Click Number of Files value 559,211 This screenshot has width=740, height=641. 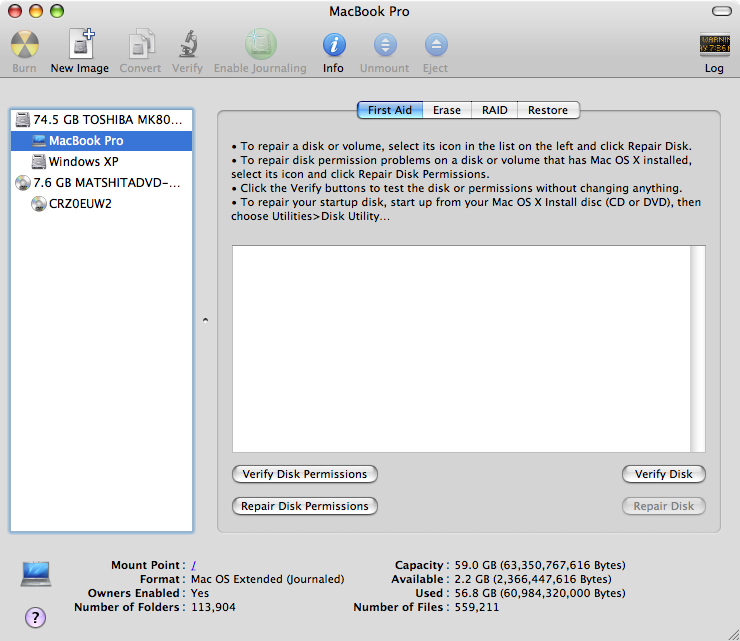[477, 607]
